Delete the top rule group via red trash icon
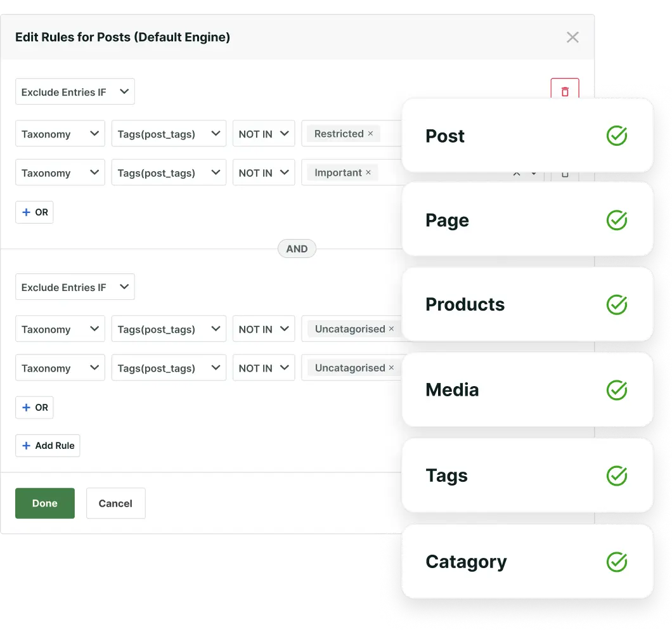This screenshot has height=634, width=672. [x=564, y=91]
